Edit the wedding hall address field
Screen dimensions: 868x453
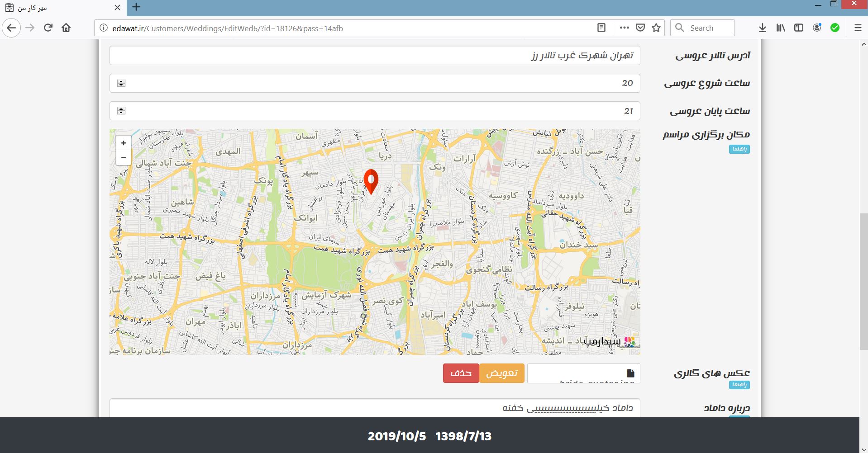pyautogui.click(x=375, y=56)
